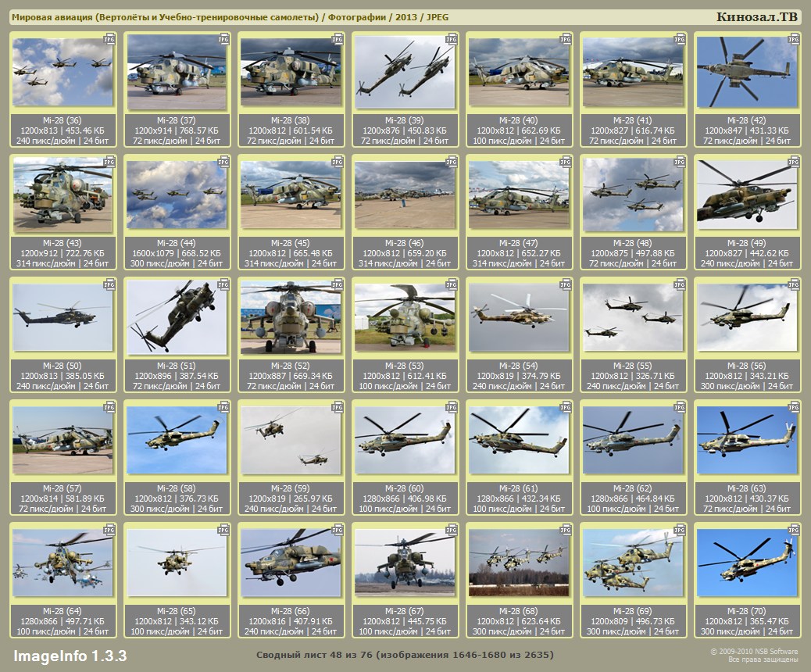811x672 pixels.
Task: Open the Mi-28 (38) parked helicopter thumbnail
Action: [291, 72]
